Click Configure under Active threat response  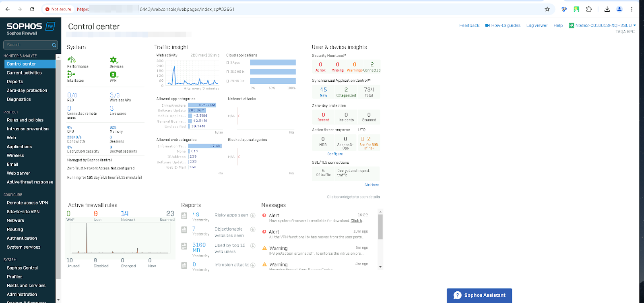click(335, 154)
